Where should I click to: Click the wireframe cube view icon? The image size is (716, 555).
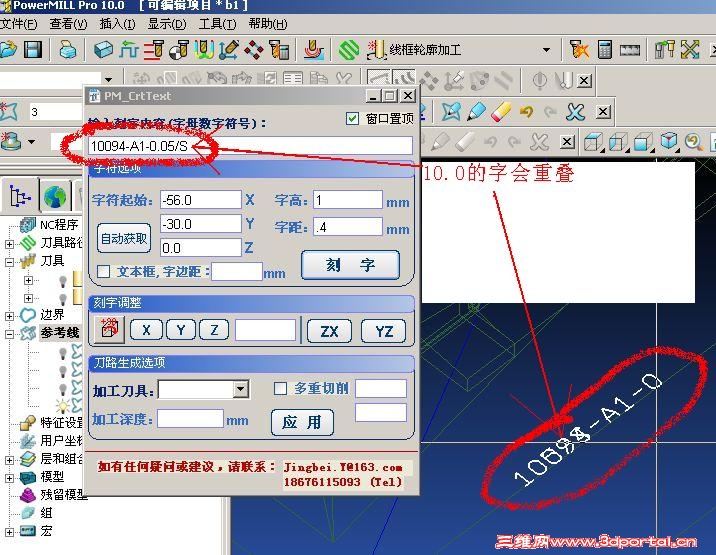593,142
